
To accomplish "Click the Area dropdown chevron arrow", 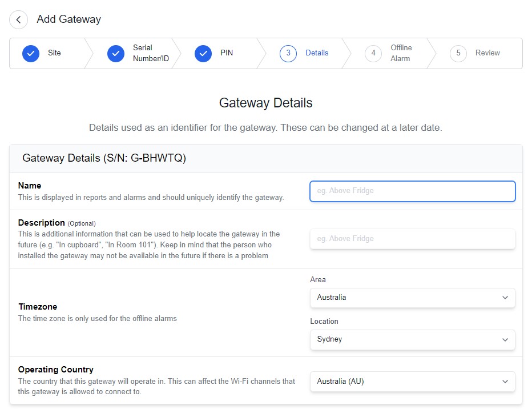I will coord(505,298).
